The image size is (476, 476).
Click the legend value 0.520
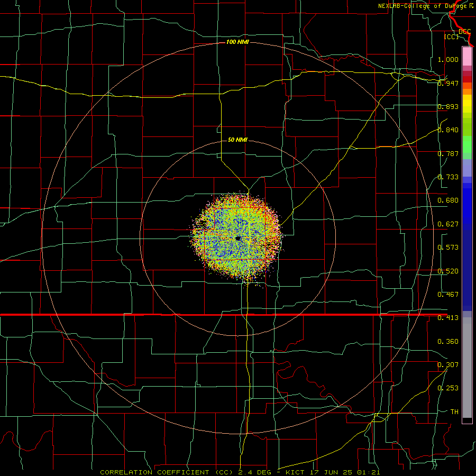coord(448,271)
